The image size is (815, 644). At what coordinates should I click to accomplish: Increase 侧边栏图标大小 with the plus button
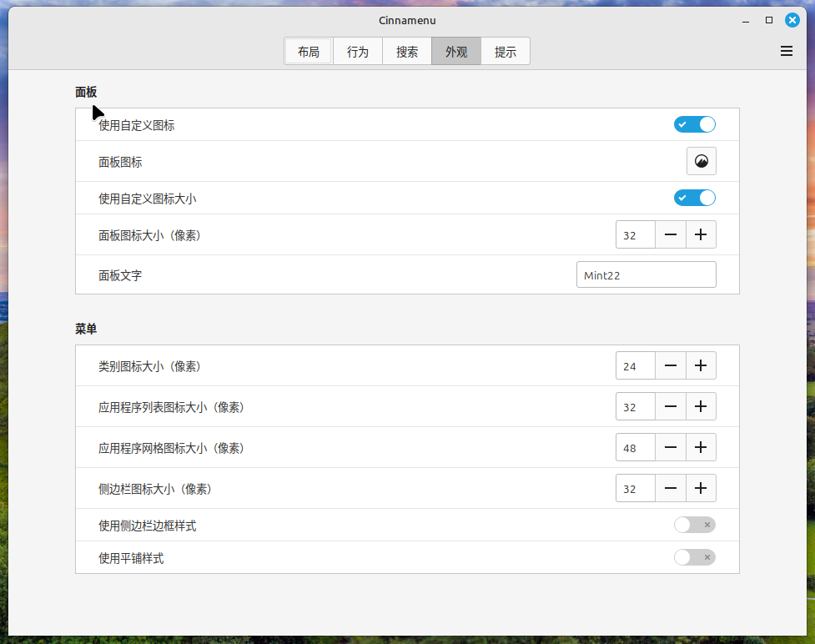(701, 488)
